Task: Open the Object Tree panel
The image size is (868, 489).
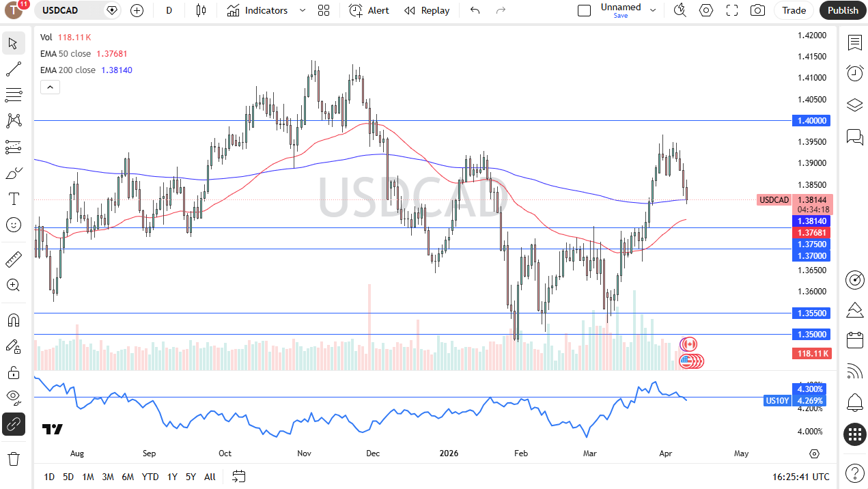Action: (855, 104)
